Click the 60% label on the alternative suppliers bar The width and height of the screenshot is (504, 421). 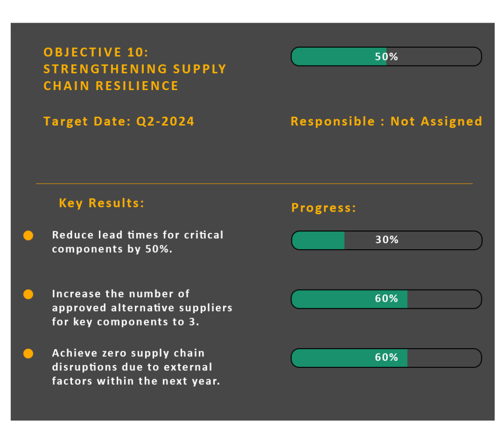(386, 298)
